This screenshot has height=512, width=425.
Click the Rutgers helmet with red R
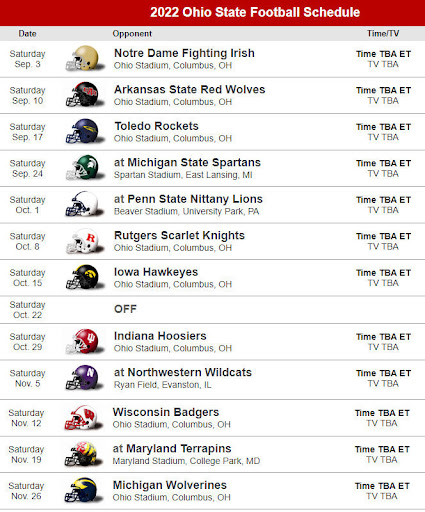83,241
